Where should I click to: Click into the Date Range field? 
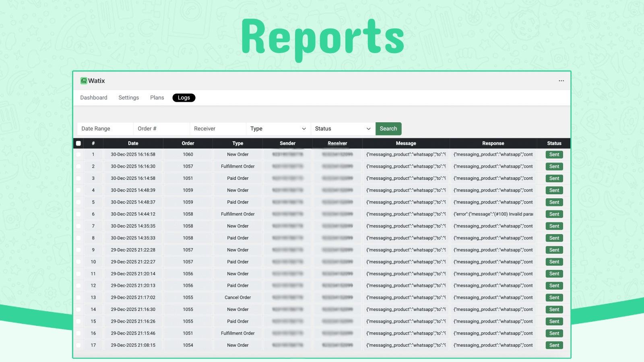click(105, 129)
